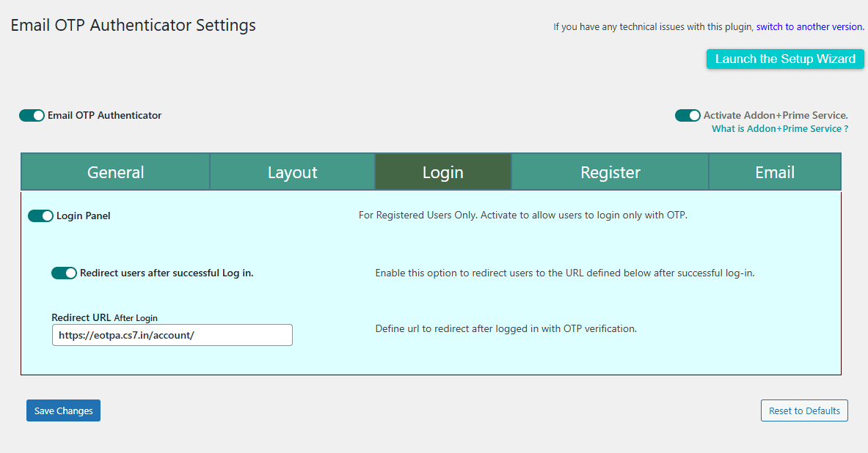Focus the Redirect URL After Login field

tap(172, 335)
